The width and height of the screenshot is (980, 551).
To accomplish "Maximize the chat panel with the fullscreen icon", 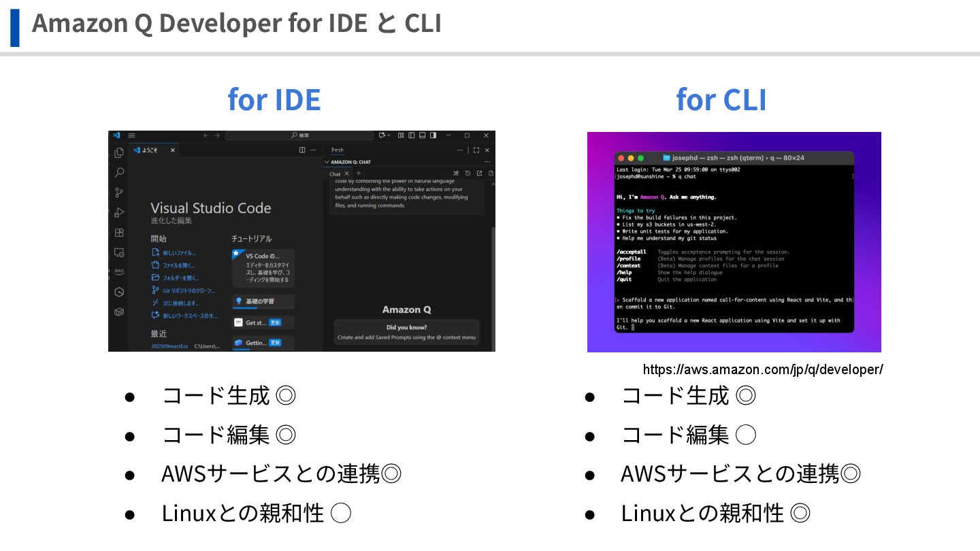I will tap(476, 150).
